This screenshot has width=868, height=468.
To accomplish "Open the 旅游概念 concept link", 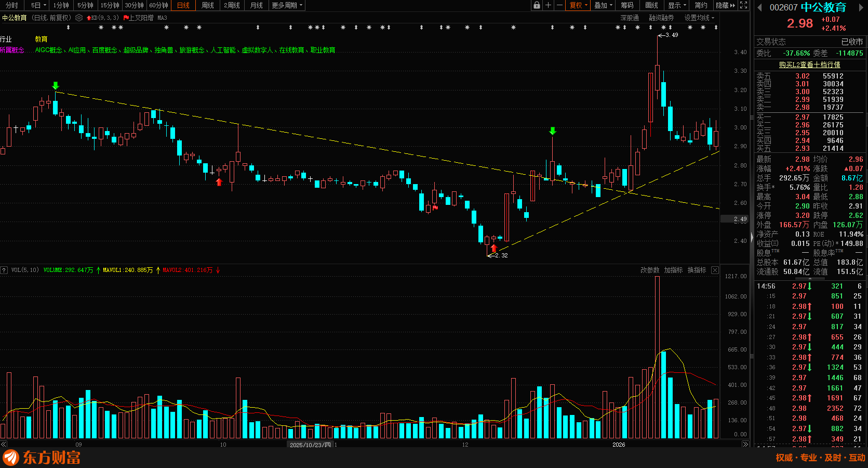I will click(192, 50).
